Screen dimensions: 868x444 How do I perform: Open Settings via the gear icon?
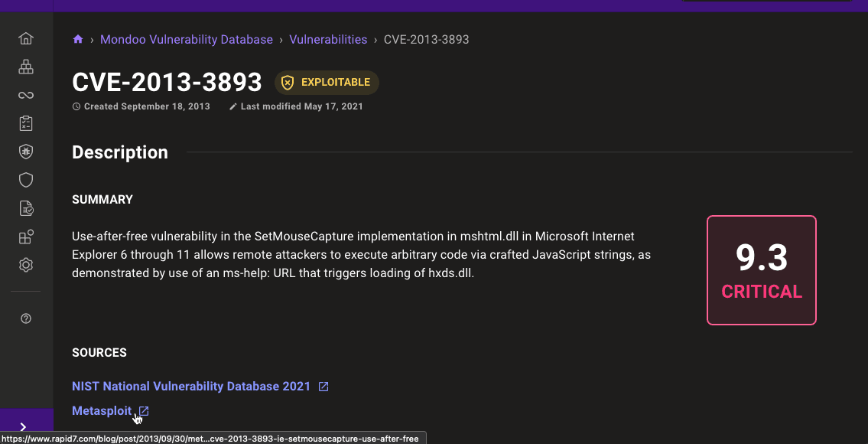[x=26, y=264]
